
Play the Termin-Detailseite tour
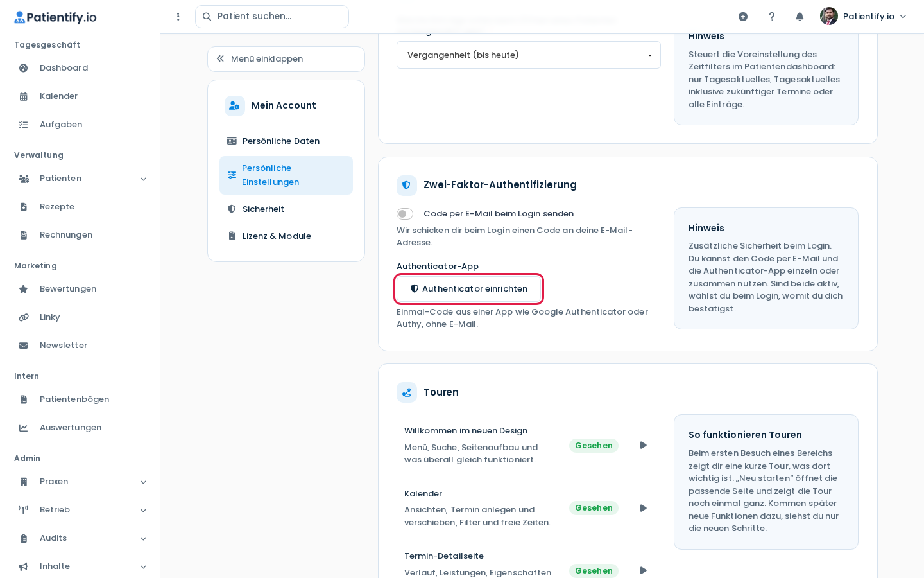(643, 570)
